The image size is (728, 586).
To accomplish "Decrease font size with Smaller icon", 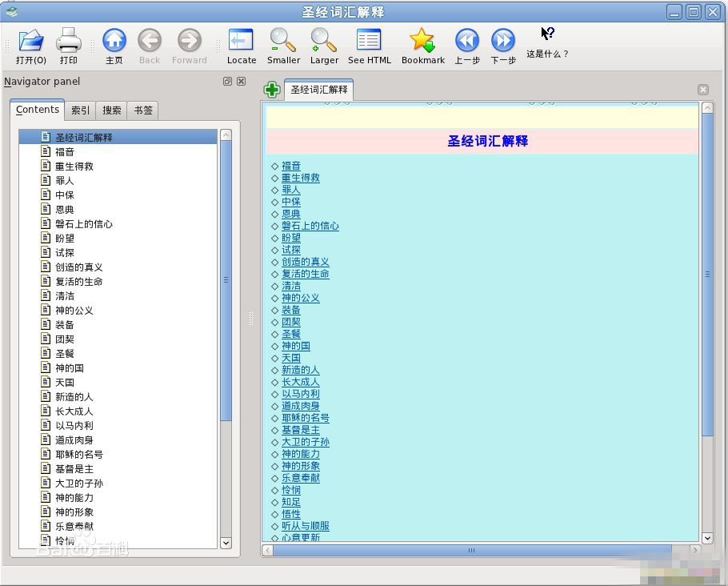I will 283,40.
